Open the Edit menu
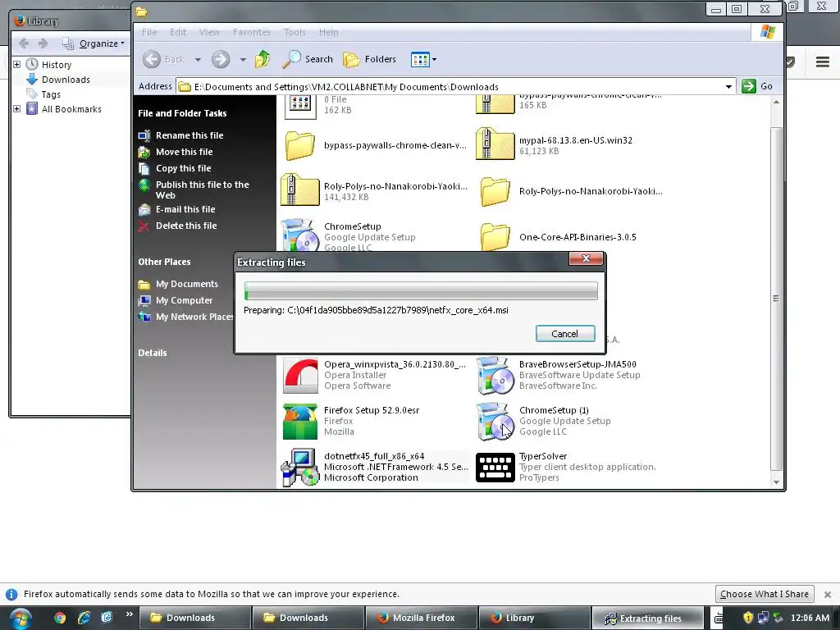840x630 pixels. (x=178, y=32)
